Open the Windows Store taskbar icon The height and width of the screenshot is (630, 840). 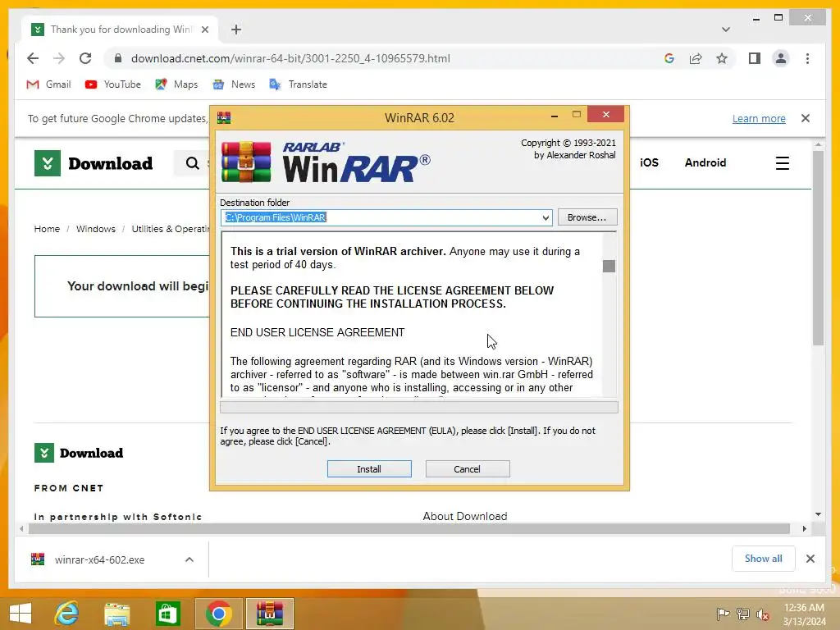point(167,614)
